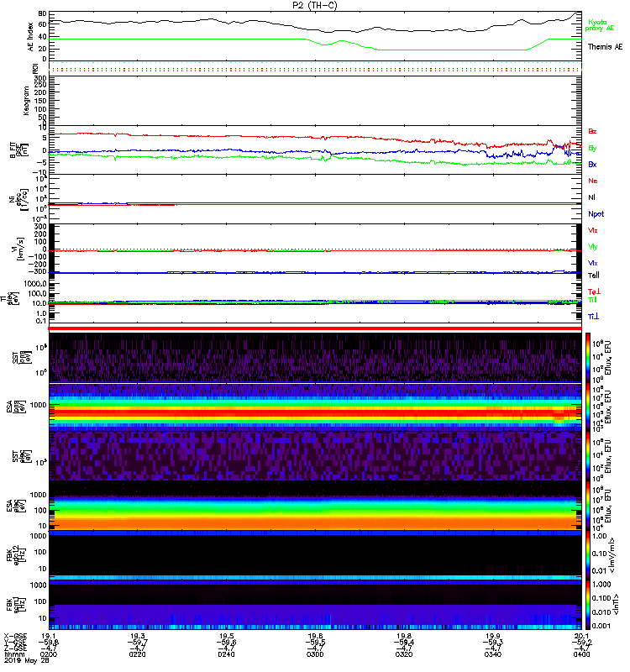Click the hhmm row label

click(13, 654)
